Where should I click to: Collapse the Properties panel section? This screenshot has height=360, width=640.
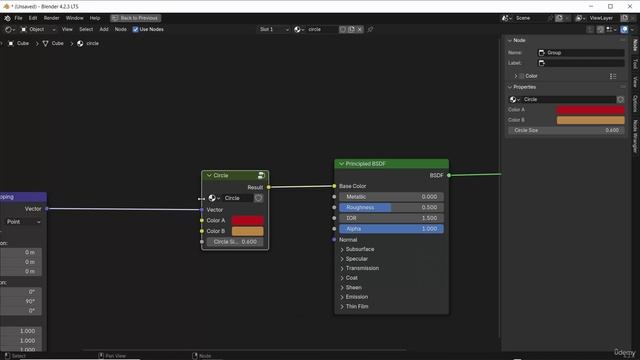click(x=510, y=87)
